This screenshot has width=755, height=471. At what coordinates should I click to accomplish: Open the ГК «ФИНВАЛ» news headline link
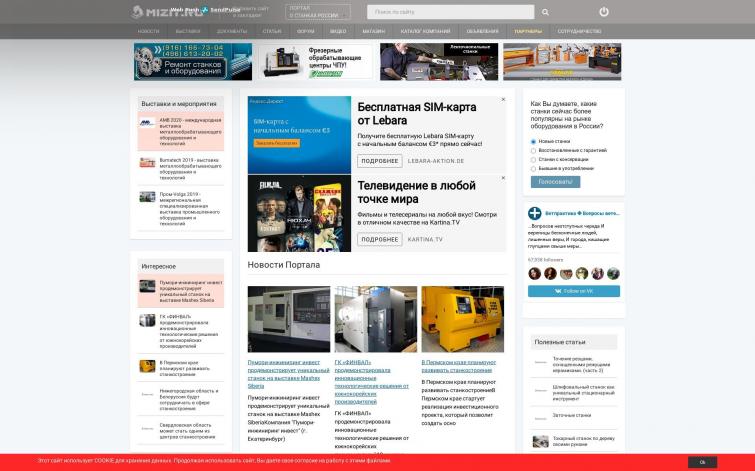tap(372, 382)
